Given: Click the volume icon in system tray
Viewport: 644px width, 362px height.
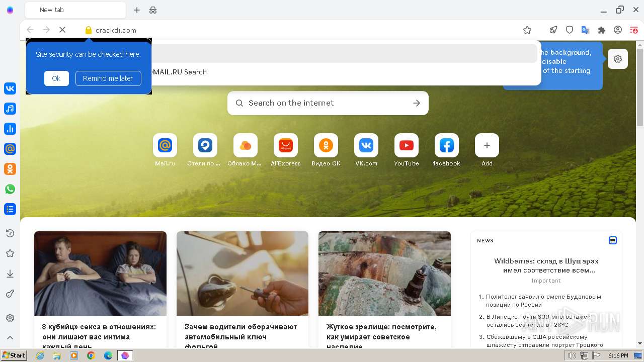Looking at the screenshot, I should click(x=572, y=355).
